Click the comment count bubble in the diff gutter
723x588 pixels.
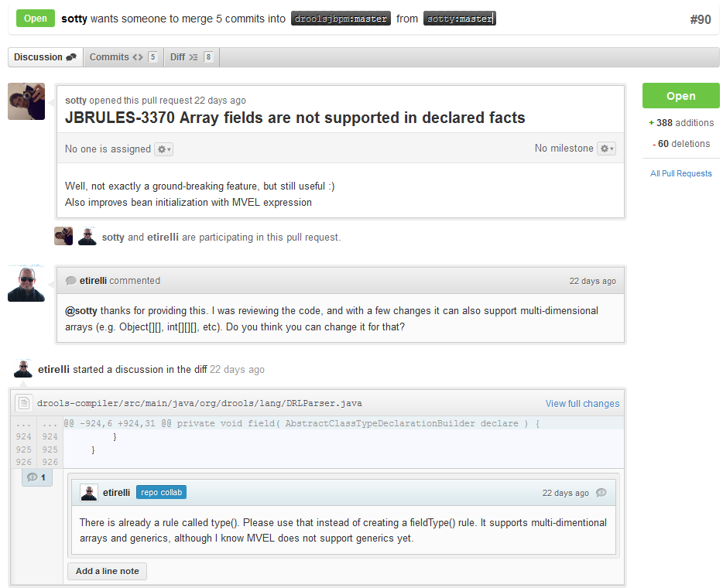tap(36, 477)
